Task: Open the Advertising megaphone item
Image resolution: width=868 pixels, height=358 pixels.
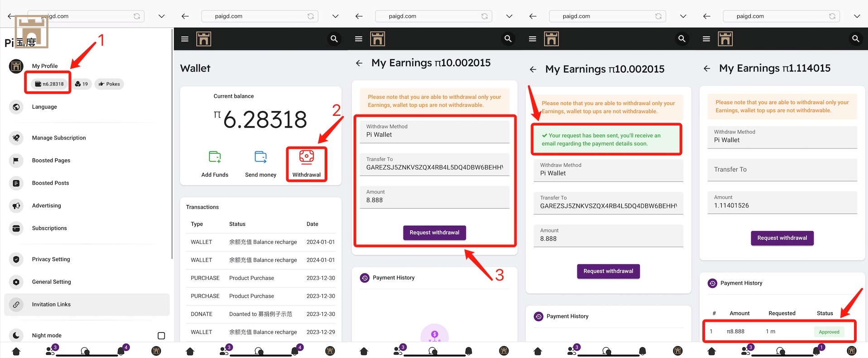Action: (x=46, y=205)
